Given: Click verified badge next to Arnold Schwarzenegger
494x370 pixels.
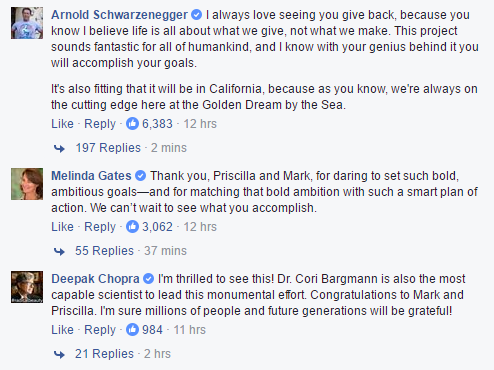Looking at the screenshot, I should [197, 15].
